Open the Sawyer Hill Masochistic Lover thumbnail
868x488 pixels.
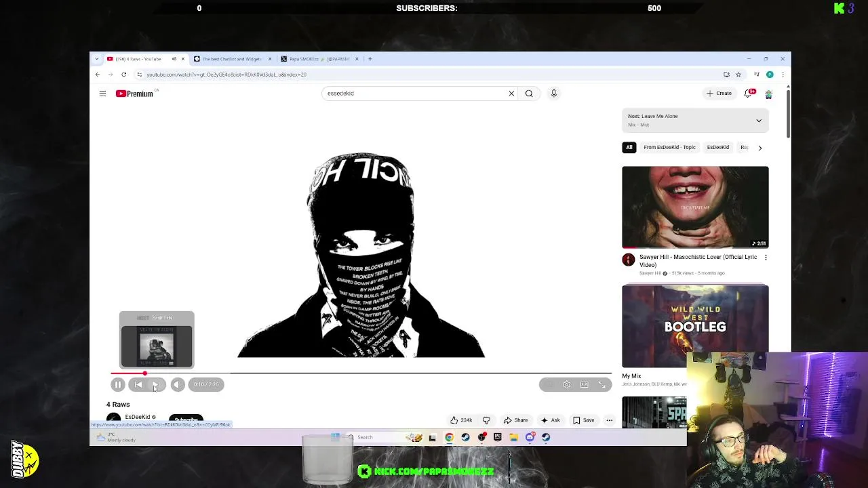(695, 207)
